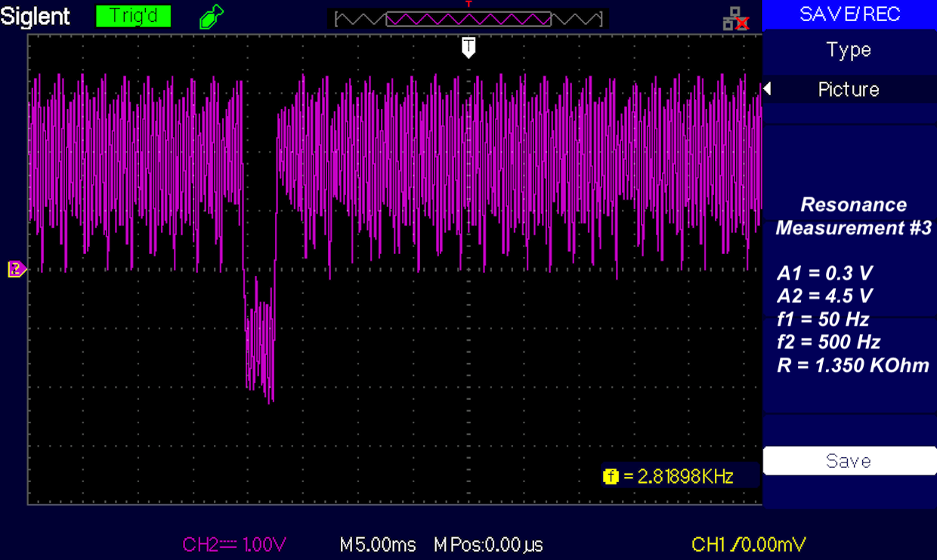Click the arrow beside Picture
This screenshot has height=560, width=937.
767,89
